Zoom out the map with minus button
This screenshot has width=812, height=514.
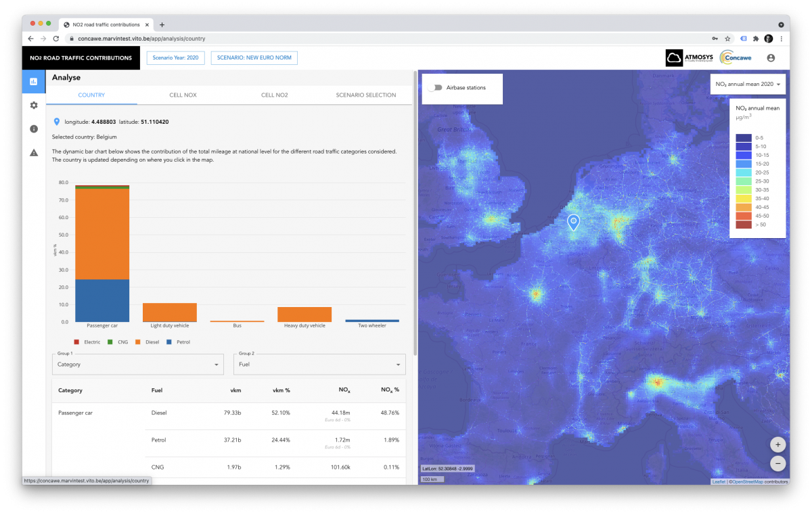pyautogui.click(x=777, y=463)
